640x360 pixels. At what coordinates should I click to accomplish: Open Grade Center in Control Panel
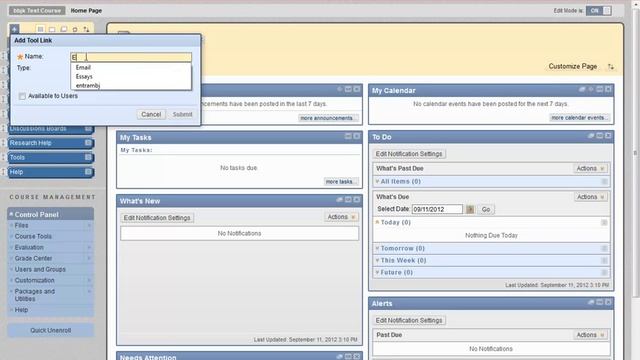pos(33,258)
